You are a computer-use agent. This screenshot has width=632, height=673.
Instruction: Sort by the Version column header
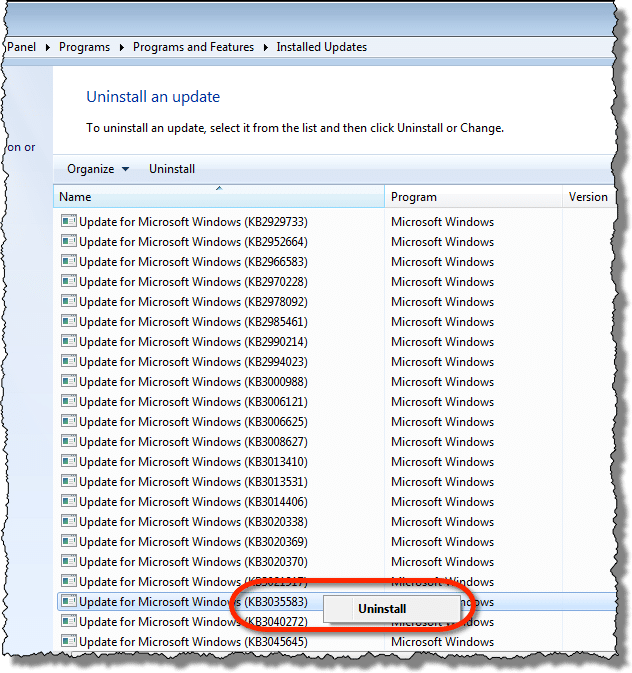pos(588,197)
